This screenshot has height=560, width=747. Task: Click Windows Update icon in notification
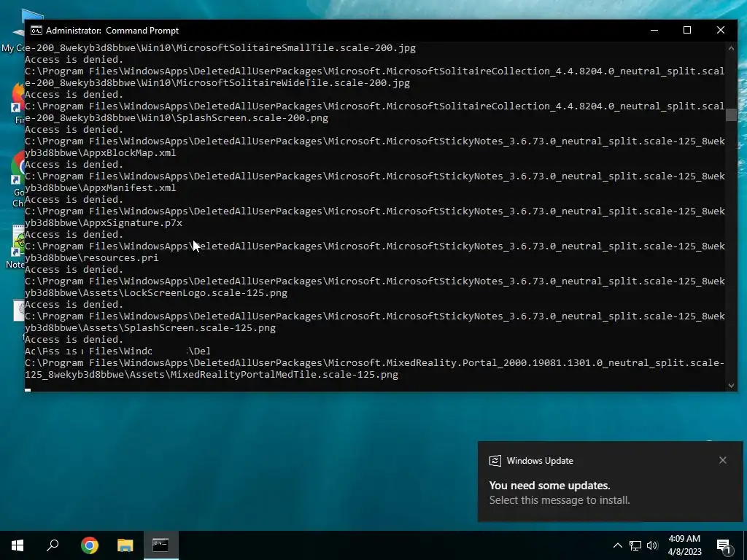coord(495,461)
